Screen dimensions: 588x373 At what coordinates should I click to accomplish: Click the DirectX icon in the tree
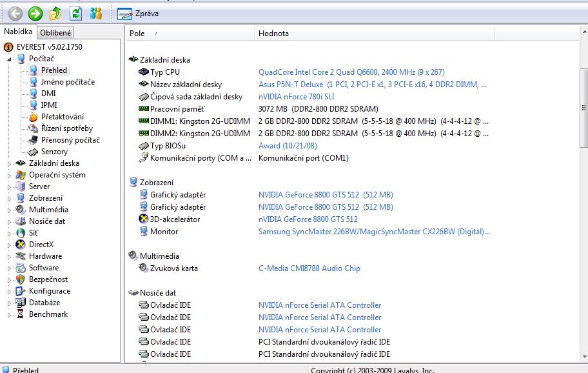click(21, 245)
